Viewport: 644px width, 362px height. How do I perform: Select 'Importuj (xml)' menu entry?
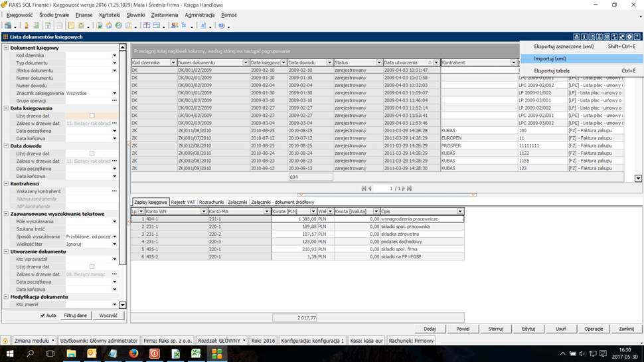[x=550, y=58]
